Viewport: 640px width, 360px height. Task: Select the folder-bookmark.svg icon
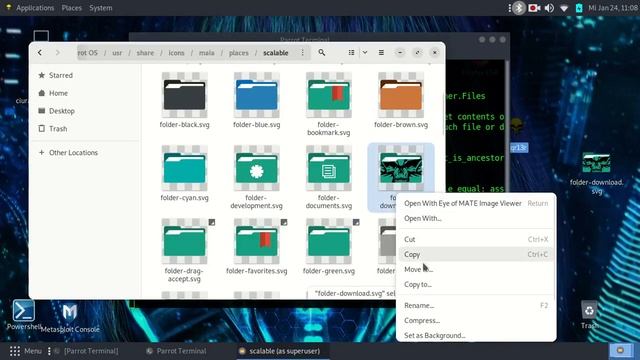click(329, 95)
